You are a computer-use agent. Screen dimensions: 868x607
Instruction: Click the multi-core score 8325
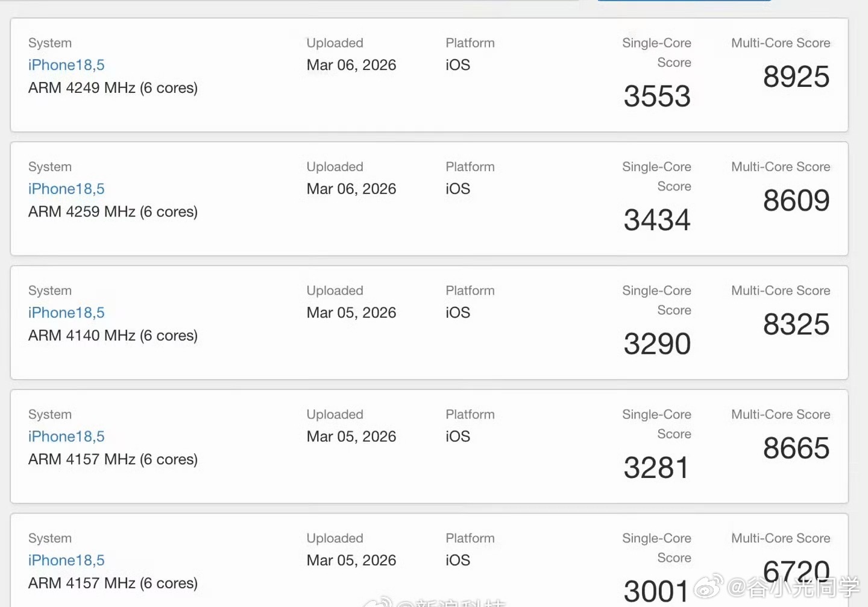796,325
